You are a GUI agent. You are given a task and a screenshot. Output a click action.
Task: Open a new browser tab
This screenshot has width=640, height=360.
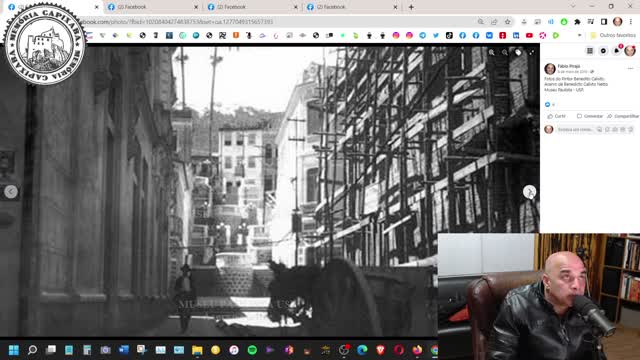pos(411,7)
